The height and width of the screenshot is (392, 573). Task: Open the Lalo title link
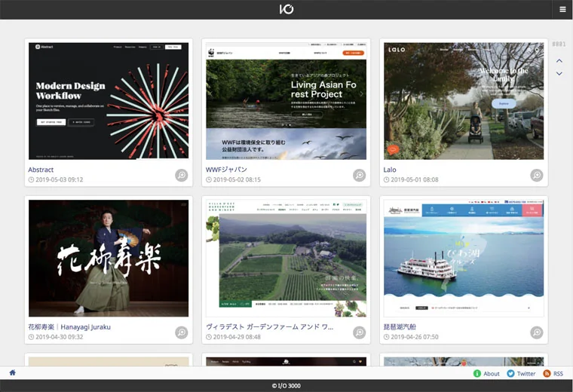click(x=390, y=170)
